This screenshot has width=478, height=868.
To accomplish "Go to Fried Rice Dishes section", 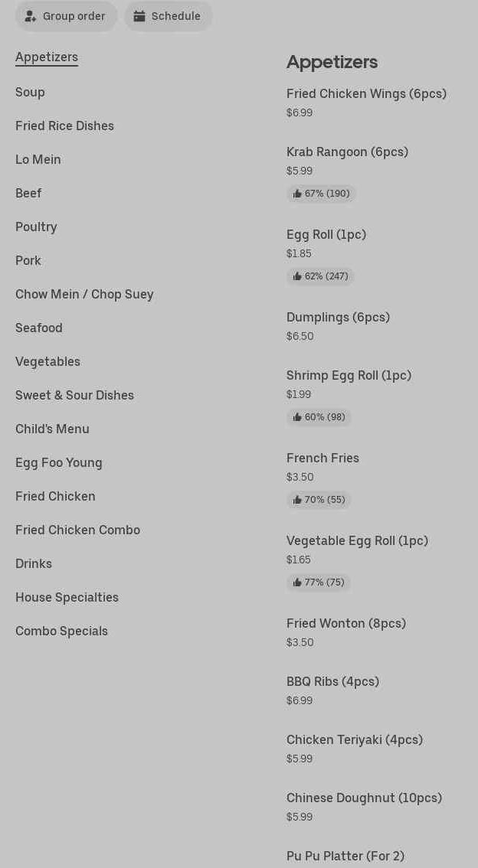I will (x=64, y=126).
